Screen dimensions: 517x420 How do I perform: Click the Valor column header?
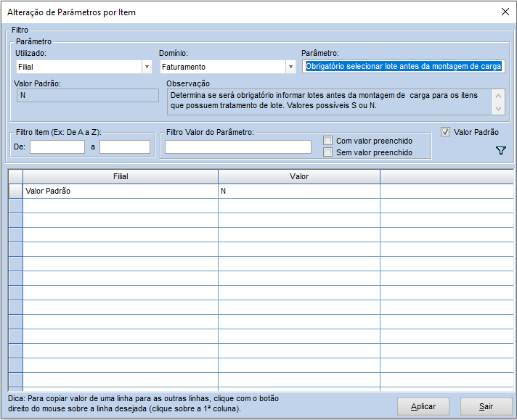click(x=298, y=176)
